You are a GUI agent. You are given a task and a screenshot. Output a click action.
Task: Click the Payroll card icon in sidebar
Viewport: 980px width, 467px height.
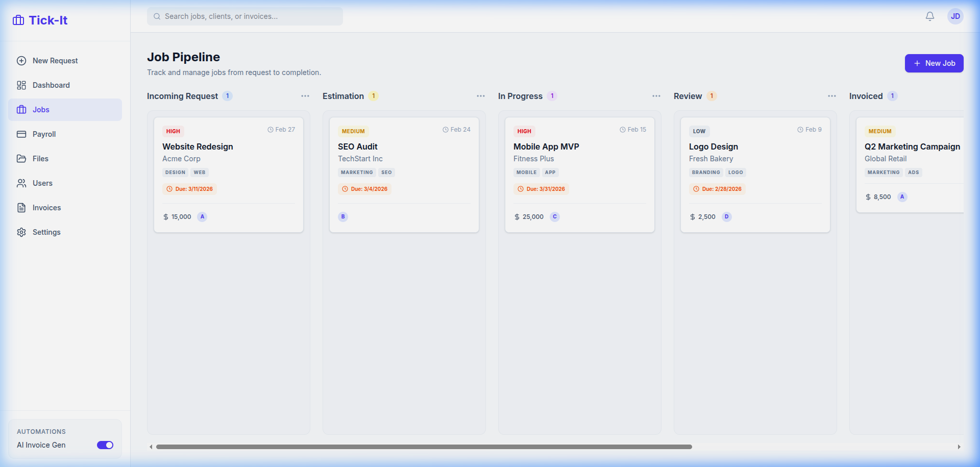(21, 134)
